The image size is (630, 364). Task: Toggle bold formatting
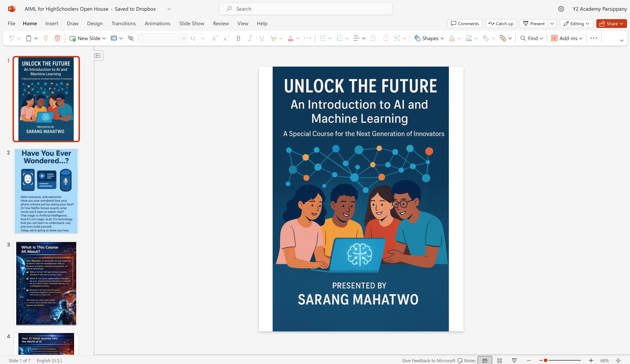tap(238, 38)
